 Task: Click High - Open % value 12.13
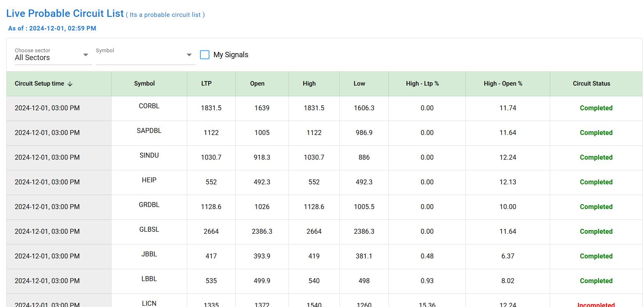pos(507,182)
